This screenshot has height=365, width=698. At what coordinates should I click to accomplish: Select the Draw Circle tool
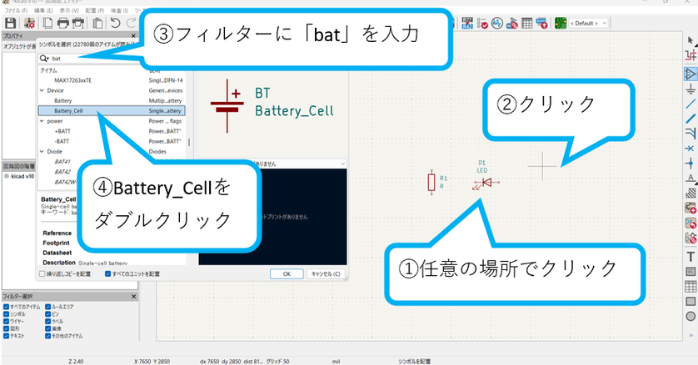pos(690,316)
